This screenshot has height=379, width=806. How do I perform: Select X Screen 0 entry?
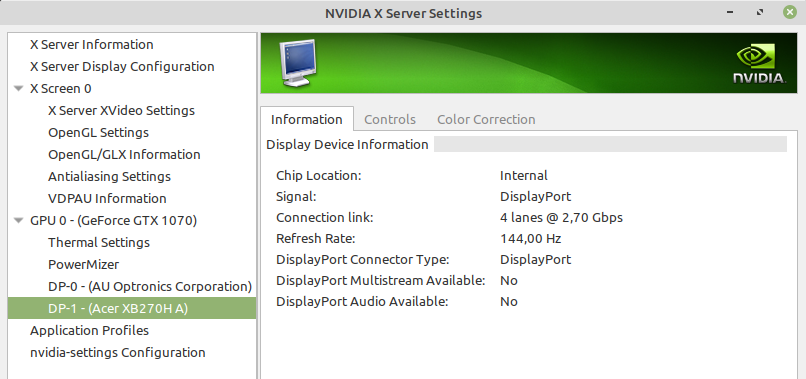coord(61,89)
